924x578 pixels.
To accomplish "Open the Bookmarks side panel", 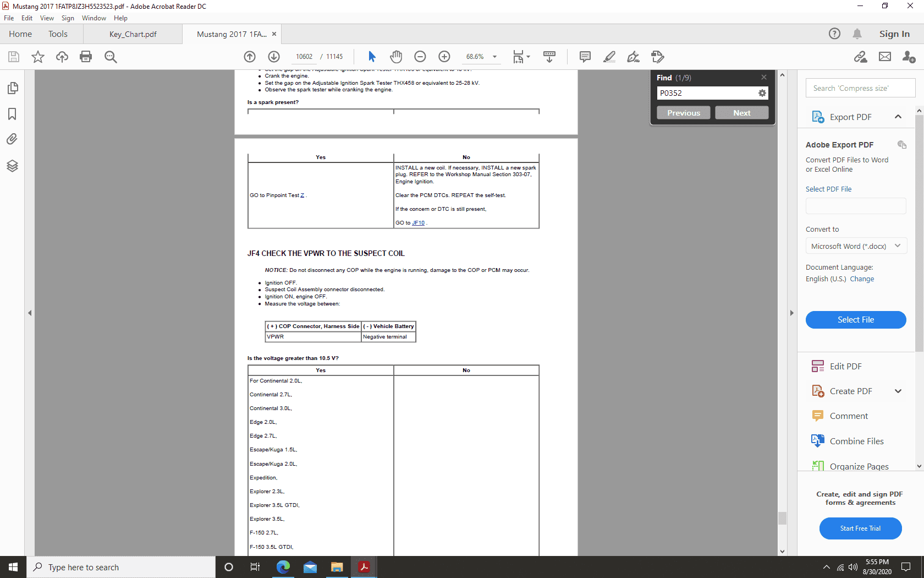I will point(12,114).
